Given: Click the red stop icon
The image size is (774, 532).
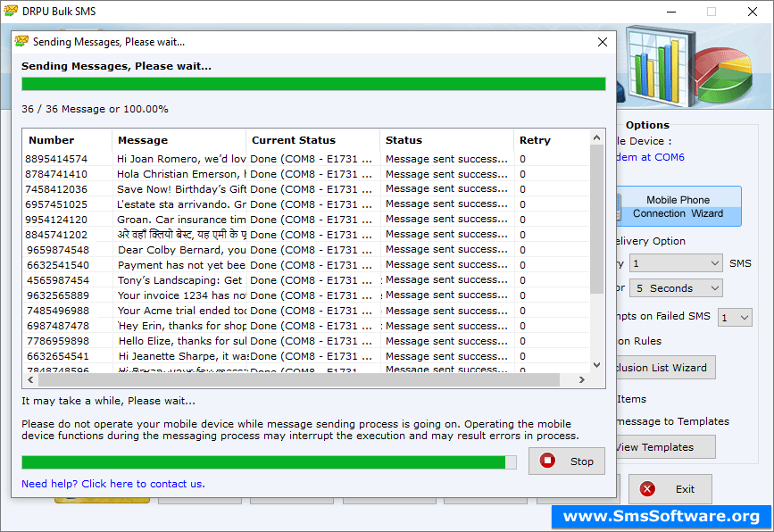Looking at the screenshot, I should coord(547,461).
